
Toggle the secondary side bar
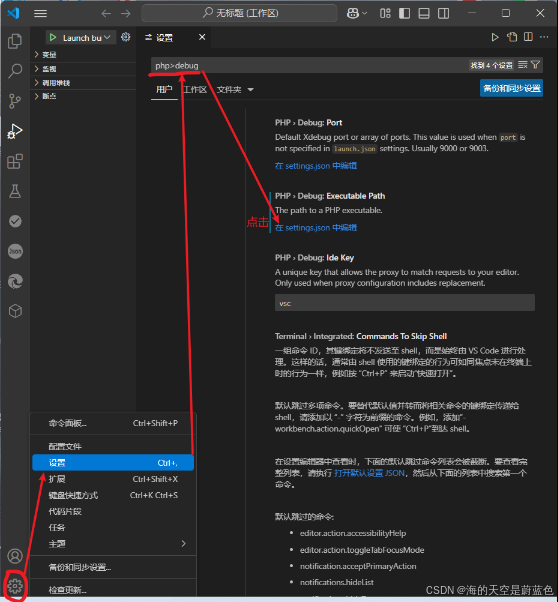(444, 13)
